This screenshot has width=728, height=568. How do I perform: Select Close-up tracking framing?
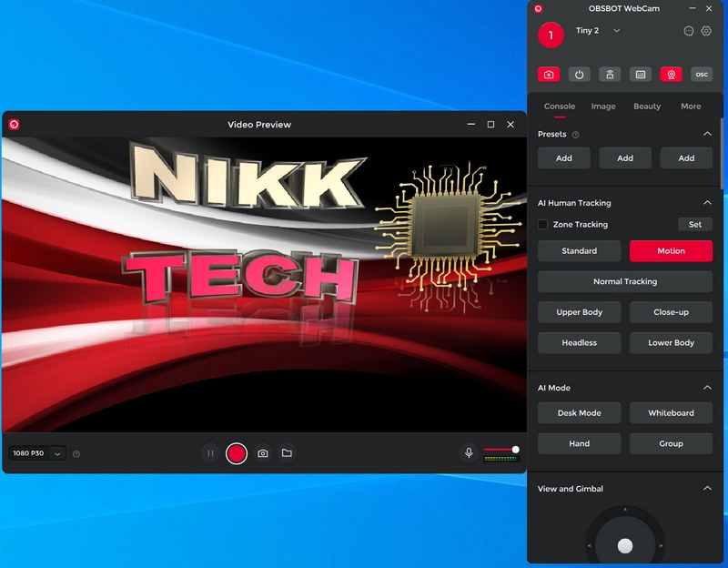tap(671, 312)
